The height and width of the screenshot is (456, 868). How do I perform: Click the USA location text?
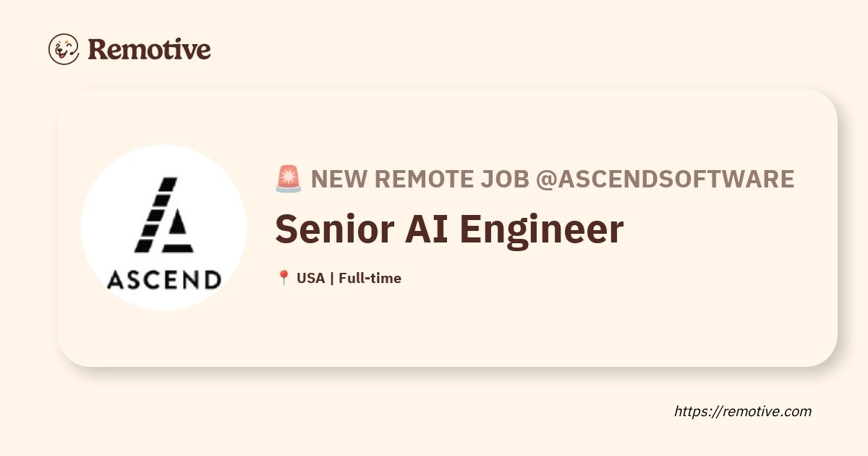[311, 278]
